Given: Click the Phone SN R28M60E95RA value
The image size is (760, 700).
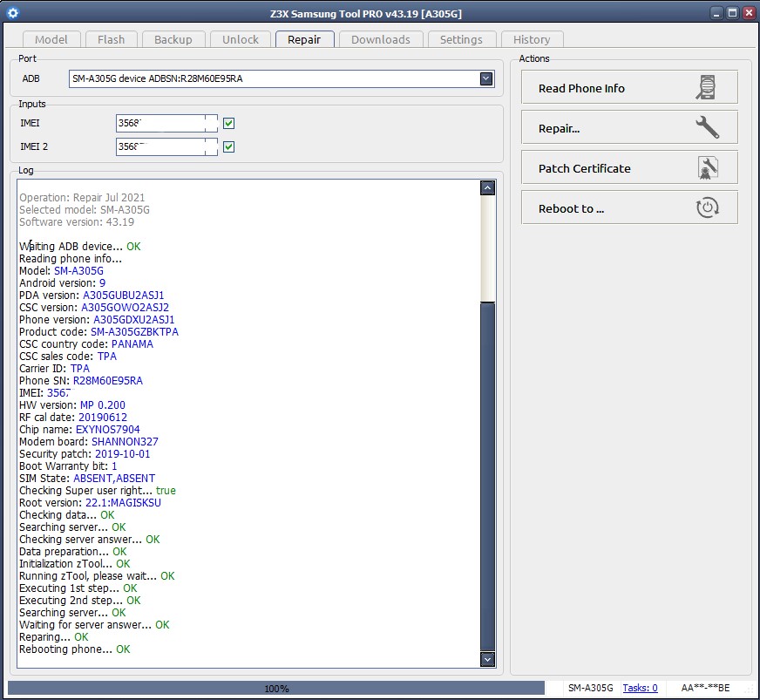Looking at the screenshot, I should (108, 381).
